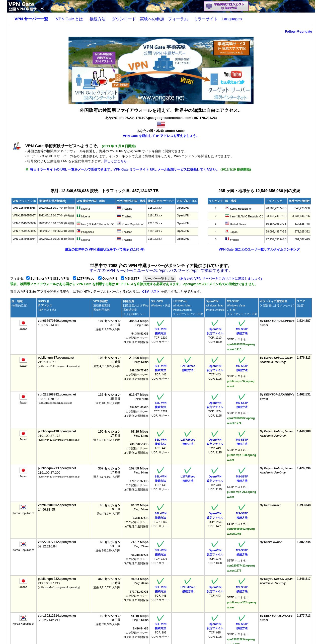The height and width of the screenshot is (644, 322).
Task: Open VPN Gate per-country realtime ranking link
Action: [x=259, y=250]
